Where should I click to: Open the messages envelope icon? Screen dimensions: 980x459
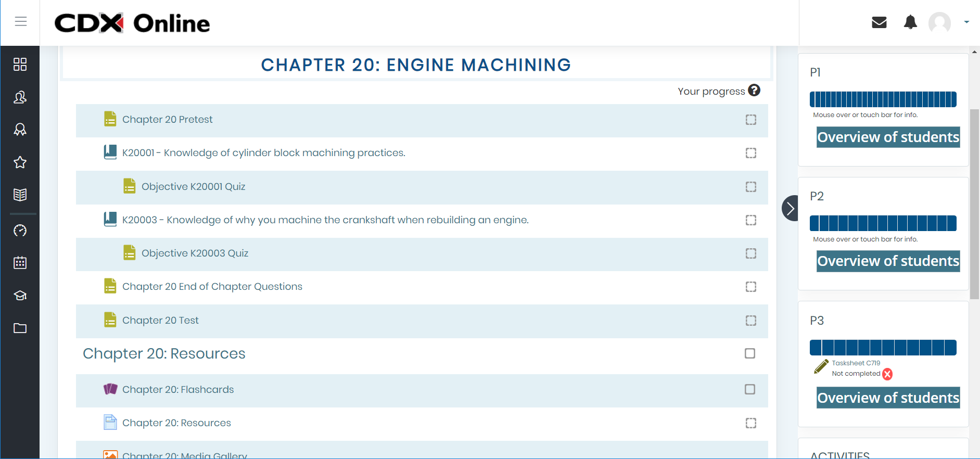pyautogui.click(x=879, y=22)
